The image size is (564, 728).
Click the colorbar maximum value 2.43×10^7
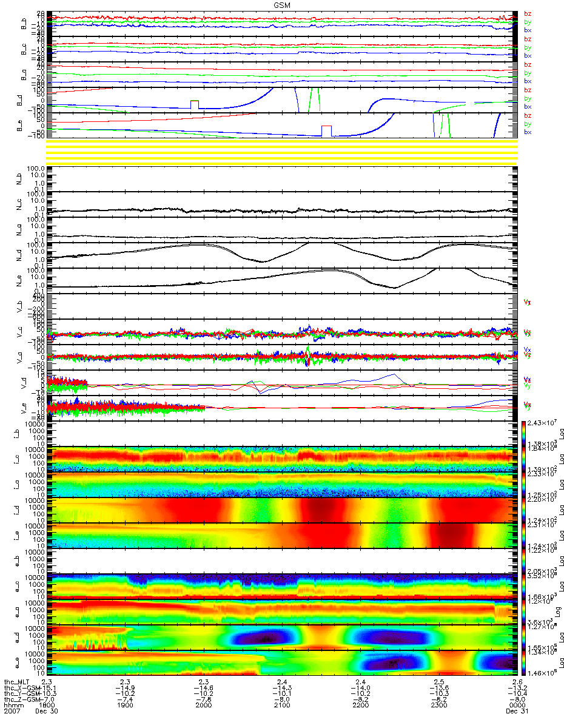click(x=543, y=422)
